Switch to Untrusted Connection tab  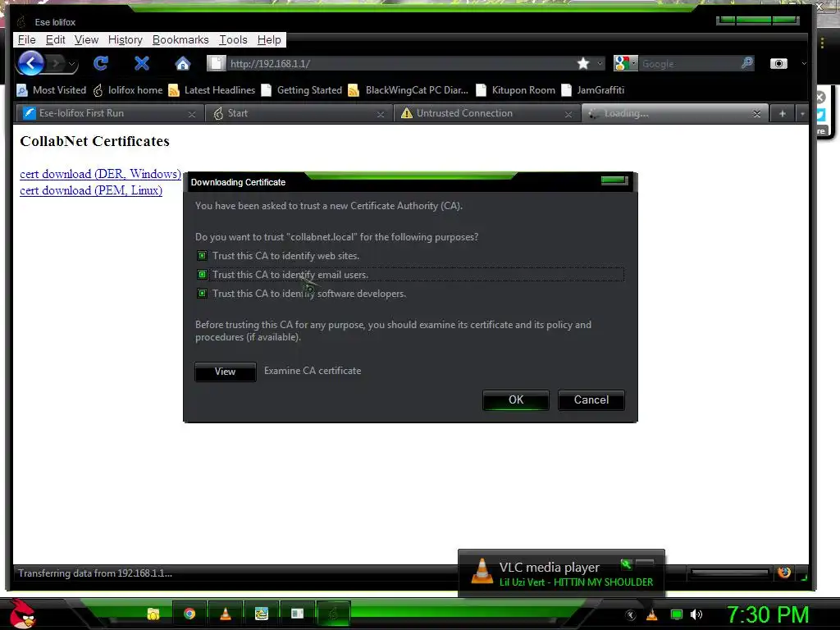coord(486,113)
